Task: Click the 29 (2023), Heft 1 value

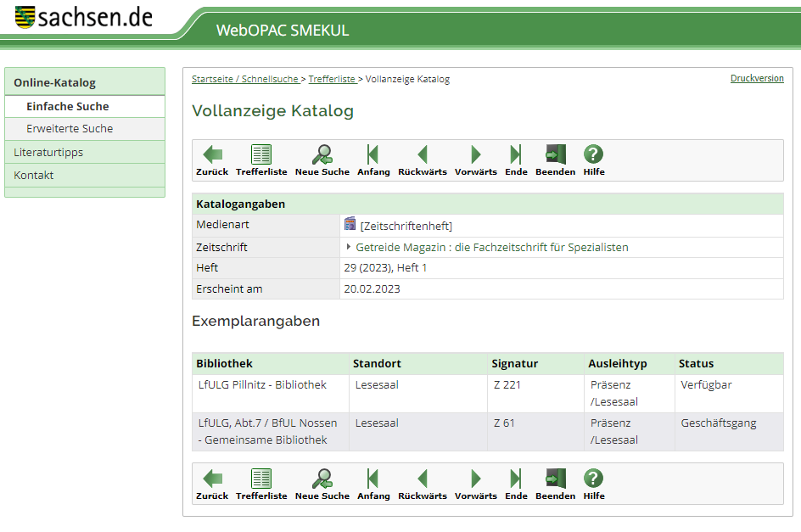Action: [x=385, y=268]
